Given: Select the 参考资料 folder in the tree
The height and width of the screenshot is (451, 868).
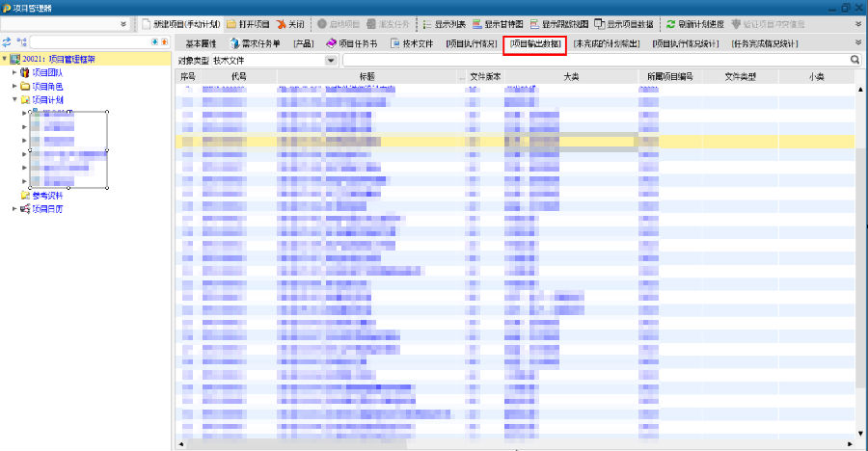Looking at the screenshot, I should (46, 195).
